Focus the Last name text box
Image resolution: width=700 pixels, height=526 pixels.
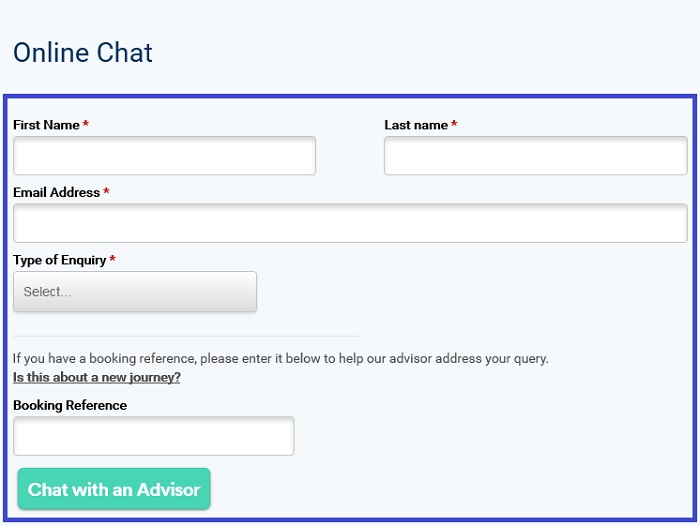[x=535, y=156]
